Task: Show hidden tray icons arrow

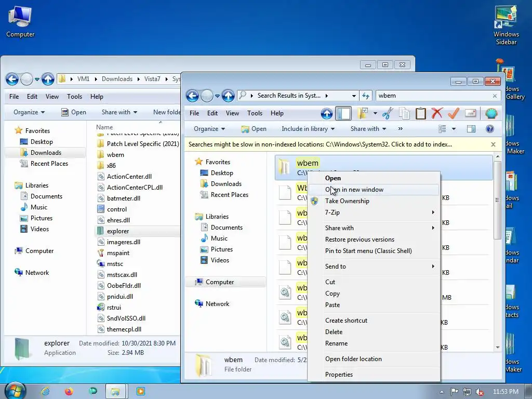Action: pos(442,392)
